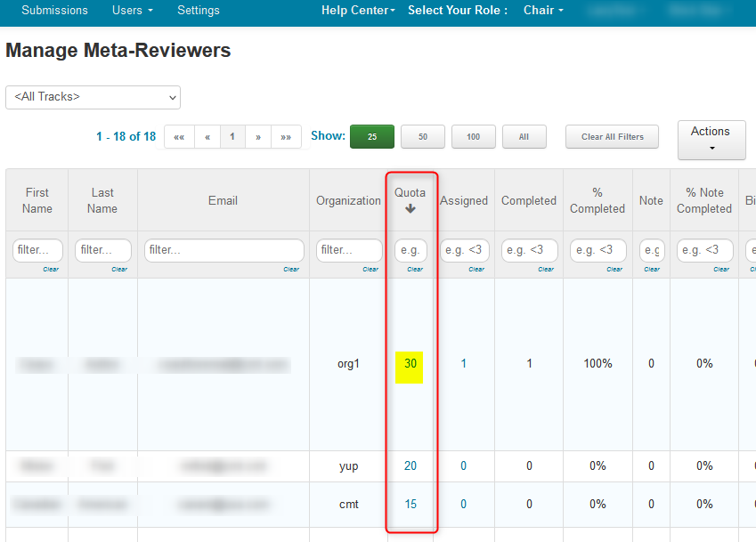Click the highlighted quota value 30
The width and height of the screenshot is (756, 542).
(x=411, y=364)
